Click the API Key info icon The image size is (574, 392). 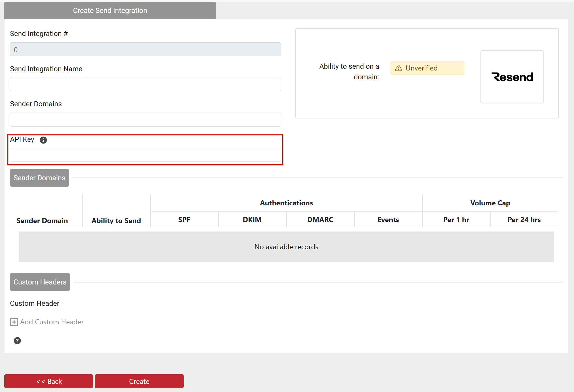tap(43, 140)
